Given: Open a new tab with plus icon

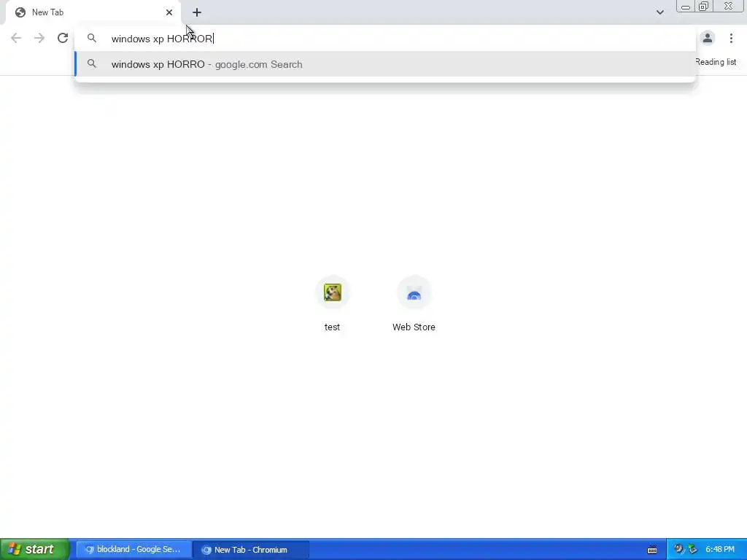Looking at the screenshot, I should 197,12.
